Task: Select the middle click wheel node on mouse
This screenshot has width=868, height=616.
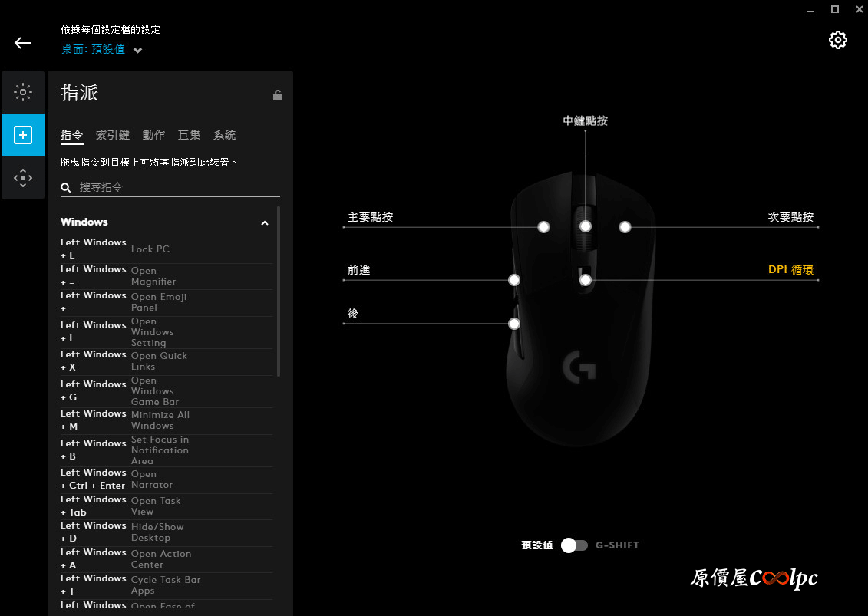Action: point(585,226)
